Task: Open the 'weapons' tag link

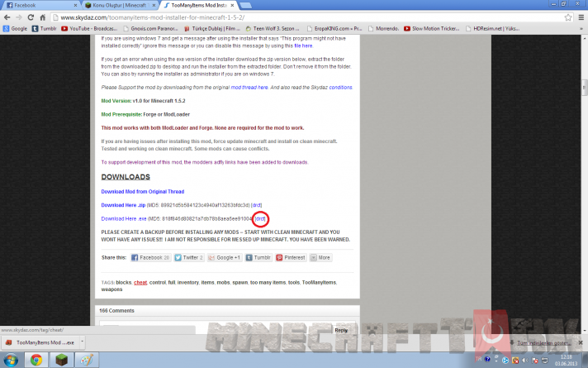Action: pos(111,289)
